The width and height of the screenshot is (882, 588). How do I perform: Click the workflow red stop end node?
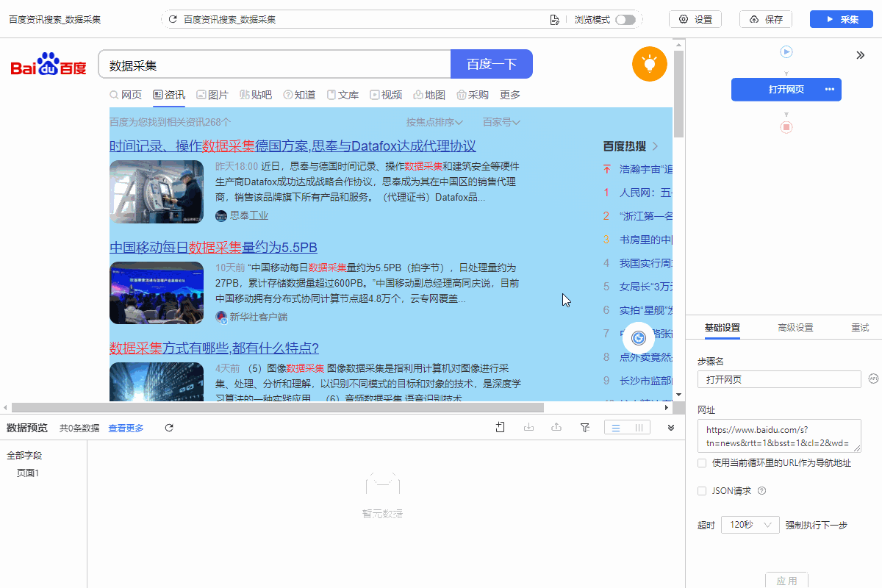click(x=786, y=127)
